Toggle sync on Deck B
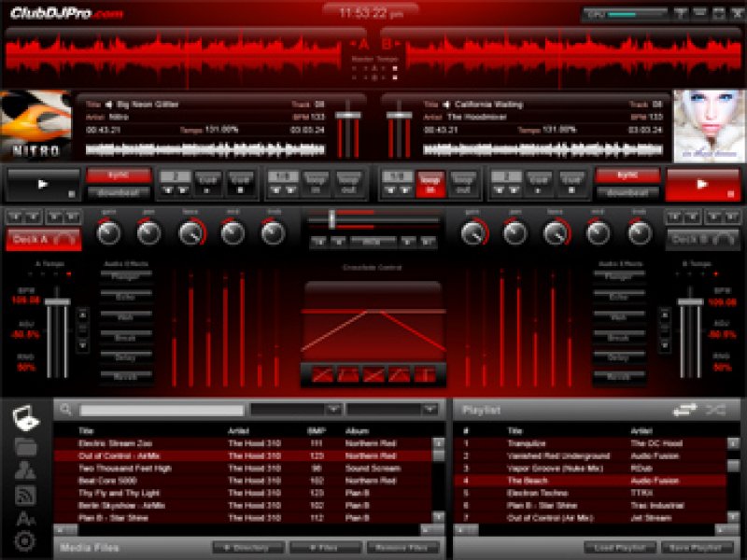This screenshot has height=560, width=747. [627, 175]
